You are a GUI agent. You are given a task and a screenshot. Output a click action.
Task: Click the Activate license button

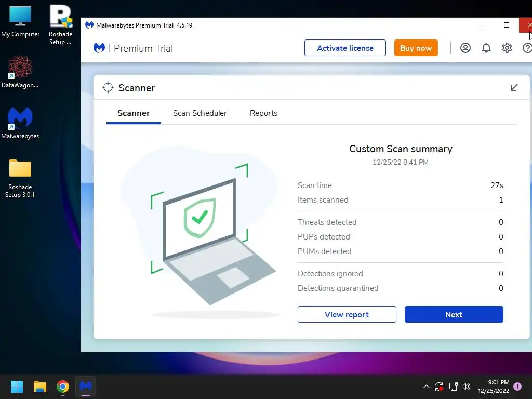345,48
